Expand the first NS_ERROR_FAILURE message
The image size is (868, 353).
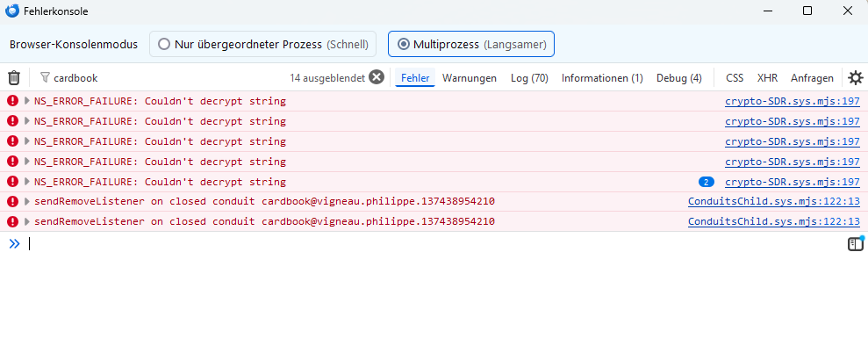pyautogui.click(x=27, y=101)
